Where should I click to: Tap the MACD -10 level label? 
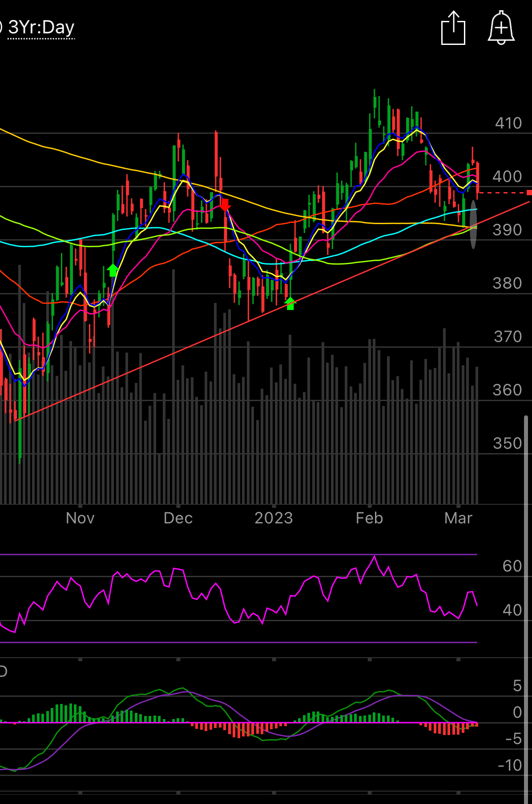[x=510, y=765]
